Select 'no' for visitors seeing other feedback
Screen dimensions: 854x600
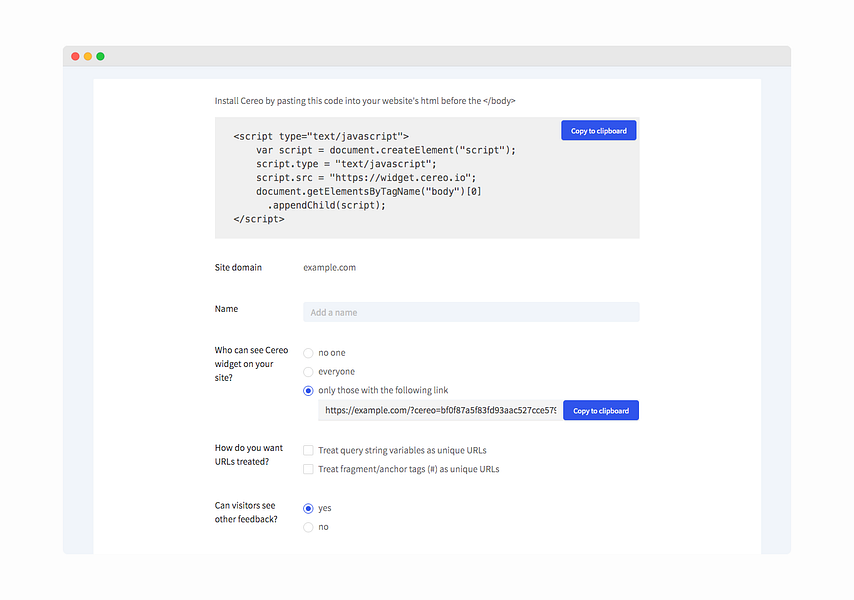pyautogui.click(x=308, y=527)
